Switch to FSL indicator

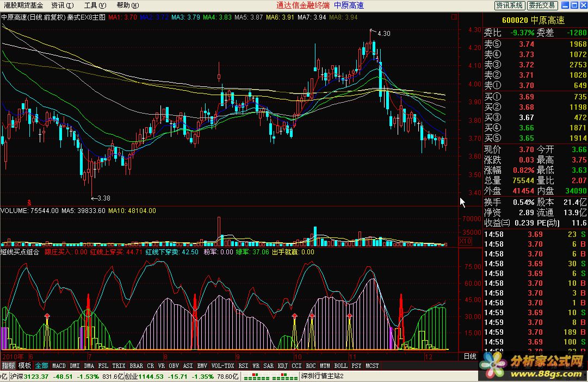tap(103, 366)
